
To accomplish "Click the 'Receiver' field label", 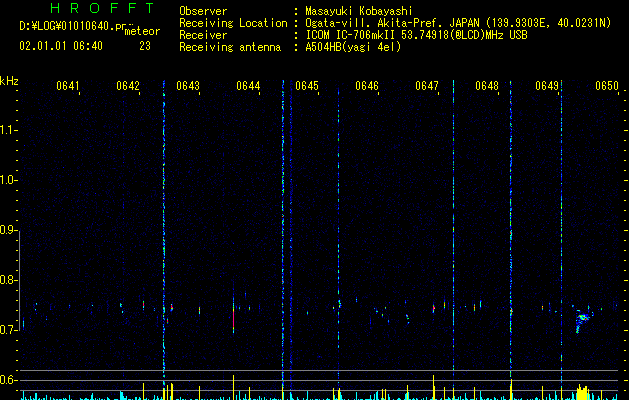I will click(x=203, y=35).
